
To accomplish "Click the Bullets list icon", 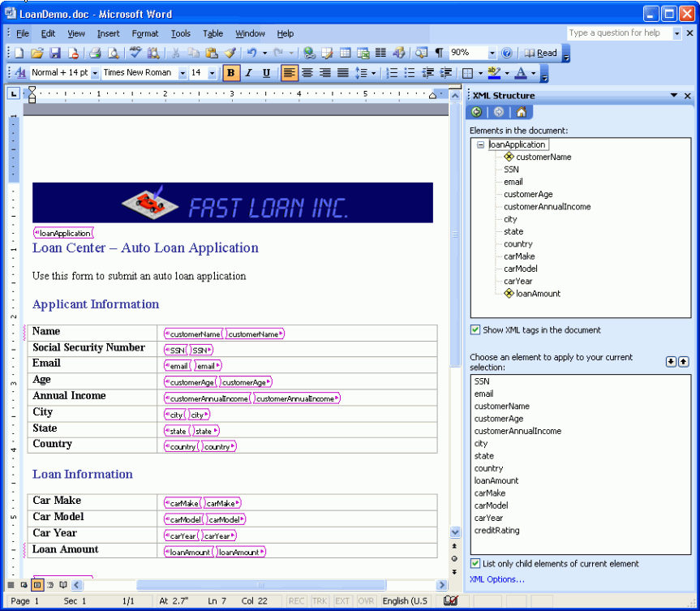I will point(410,73).
